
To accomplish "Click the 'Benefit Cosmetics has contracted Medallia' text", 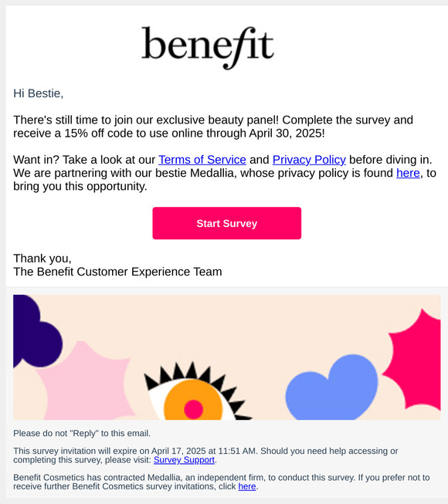I will [x=221, y=482].
